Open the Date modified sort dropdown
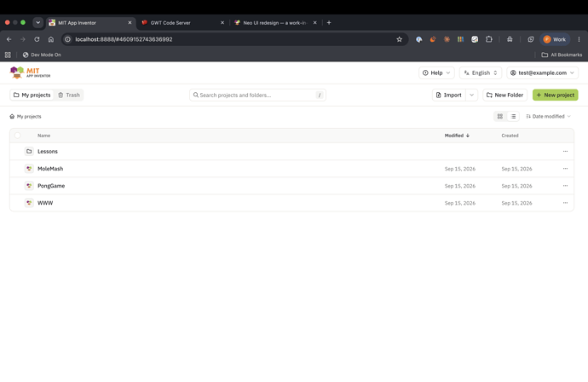Viewport: 588px width, 382px height. tap(548, 116)
